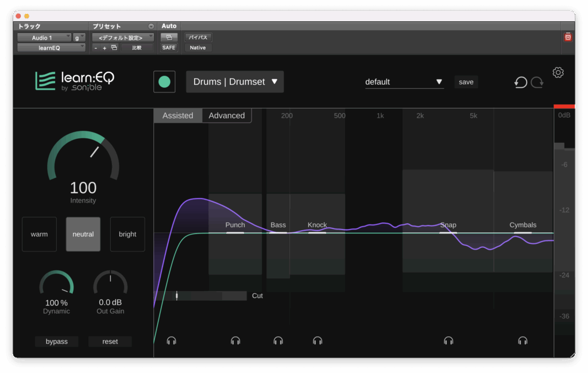Screen dimensions: 588x373
Task: Click the next preset plus button
Action: 105,48
